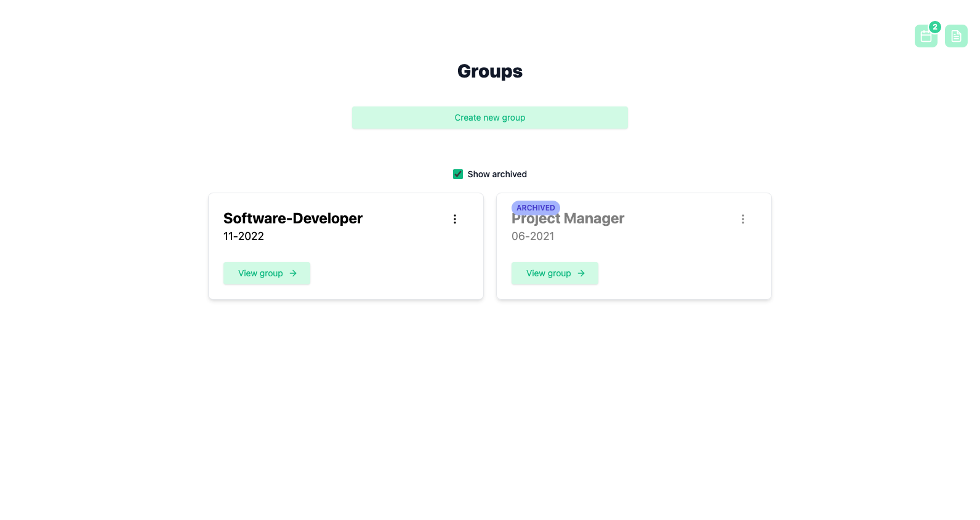Click the notification badge showing 2
The width and height of the screenshot is (980, 520).
934,27
